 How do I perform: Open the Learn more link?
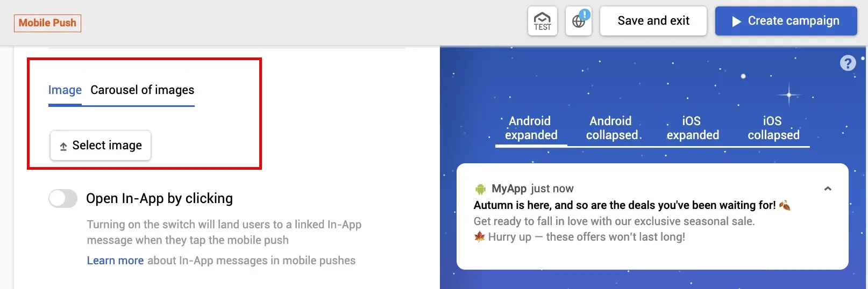tap(115, 261)
